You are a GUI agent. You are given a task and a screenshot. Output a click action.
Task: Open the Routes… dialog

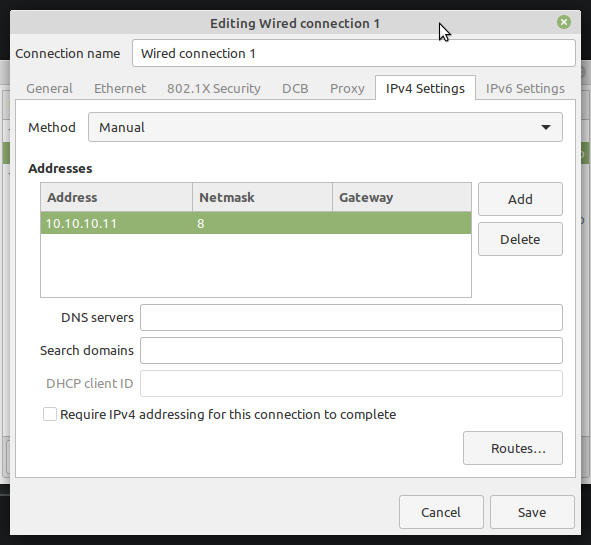coord(513,448)
